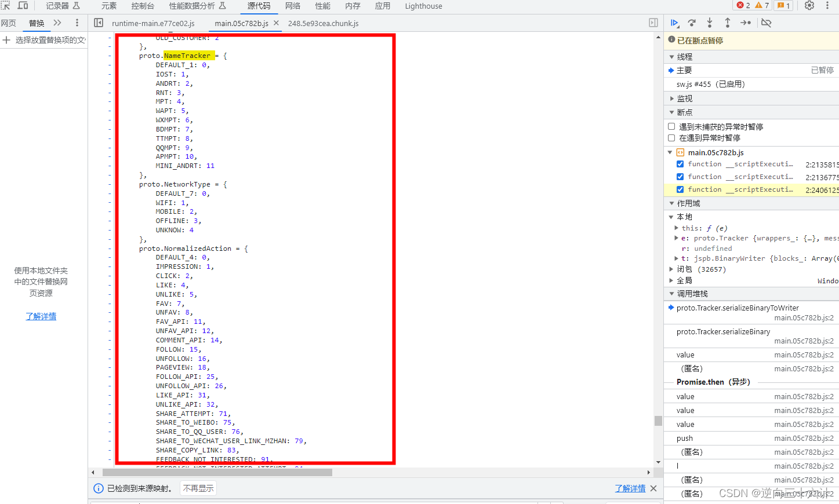This screenshot has height=504, width=839.
Task: Click 了解详情 link in overrides pane
Action: click(x=41, y=316)
